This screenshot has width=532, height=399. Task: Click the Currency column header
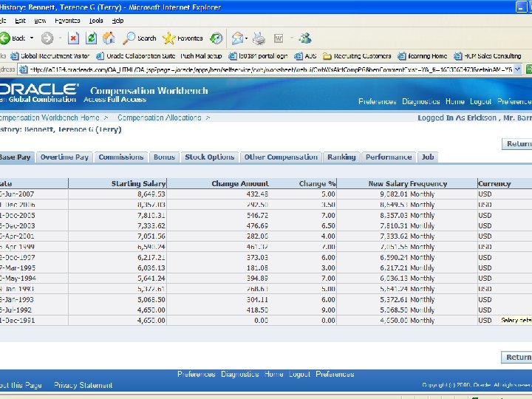point(494,183)
